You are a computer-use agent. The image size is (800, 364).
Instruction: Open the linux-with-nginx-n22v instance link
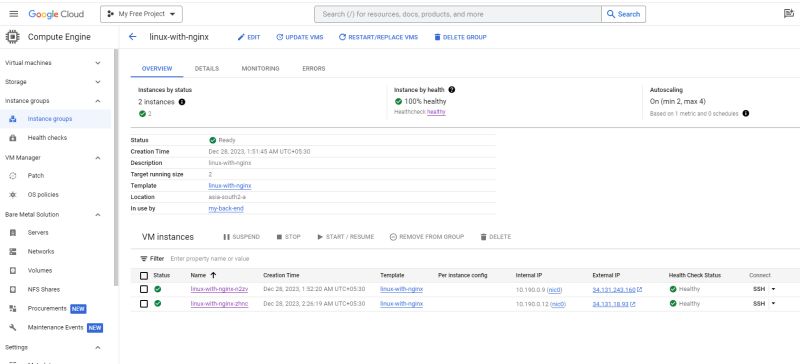[219, 289]
